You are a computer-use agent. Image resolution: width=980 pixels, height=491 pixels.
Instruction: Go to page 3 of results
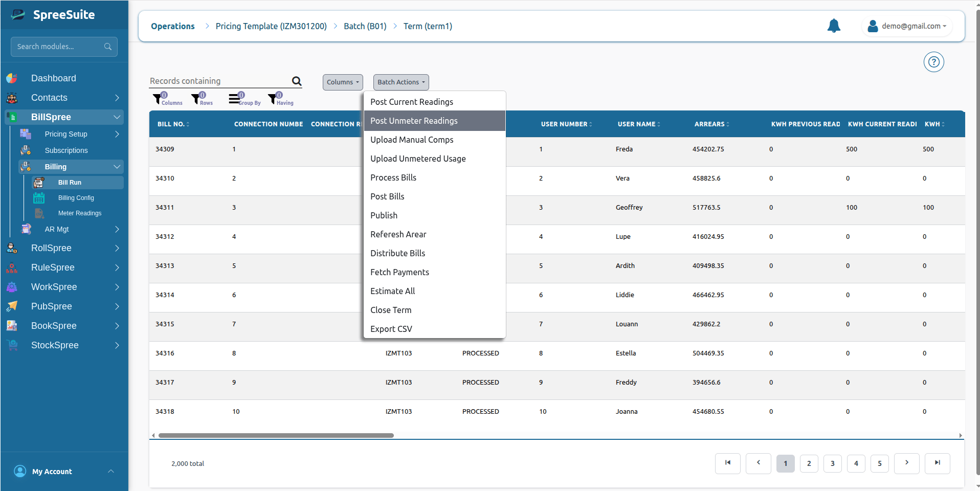pos(832,463)
